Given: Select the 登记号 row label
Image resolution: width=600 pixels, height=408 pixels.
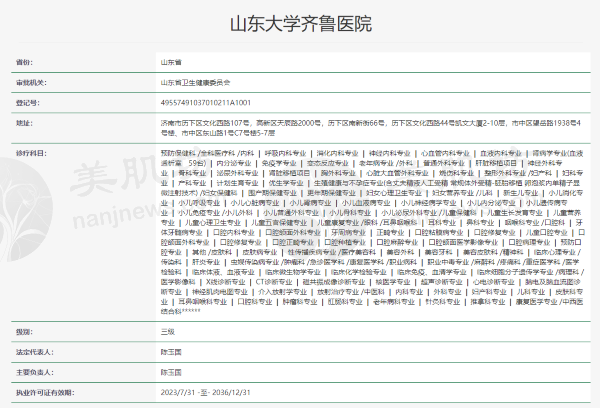Looking at the screenshot, I should tap(28, 103).
